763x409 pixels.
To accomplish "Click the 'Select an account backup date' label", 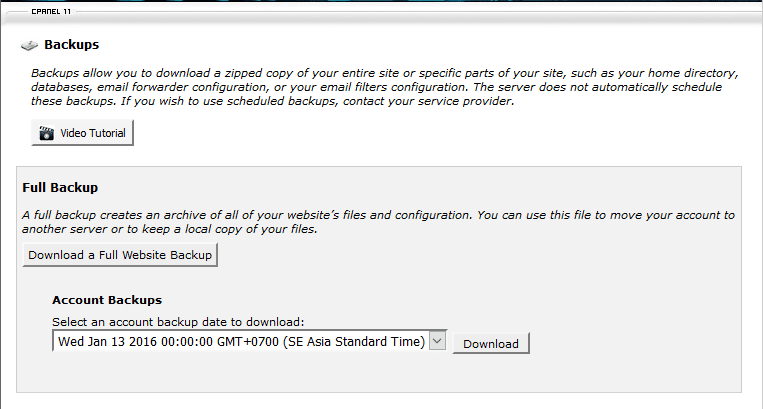I will [177, 322].
